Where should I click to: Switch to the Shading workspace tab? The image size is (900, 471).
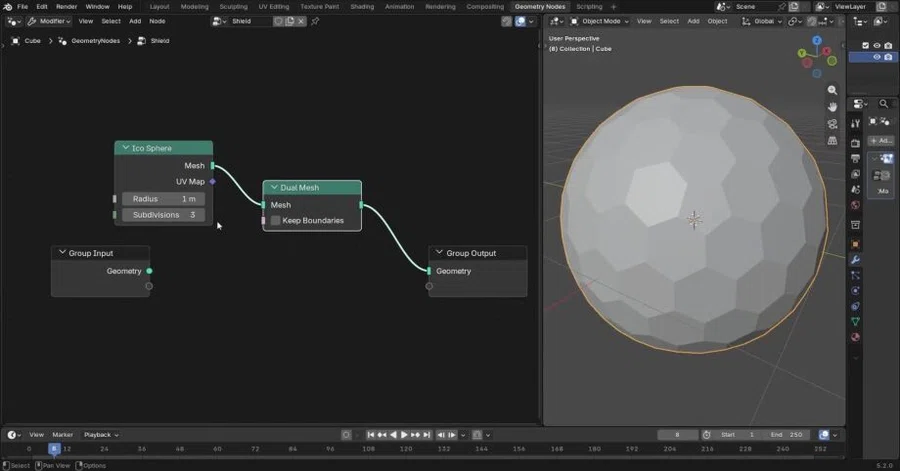click(x=362, y=7)
